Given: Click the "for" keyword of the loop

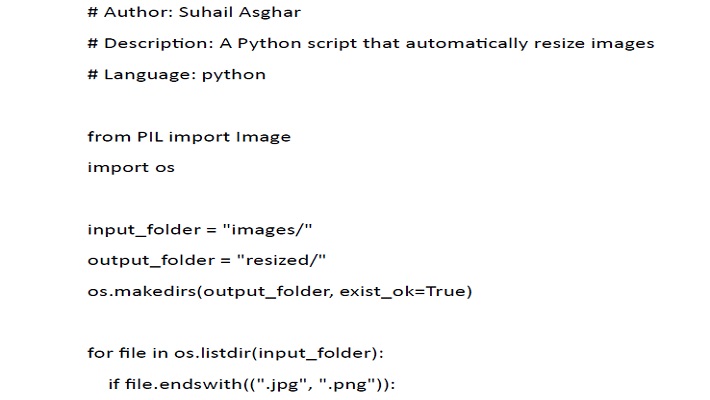Looking at the screenshot, I should pos(99,353).
